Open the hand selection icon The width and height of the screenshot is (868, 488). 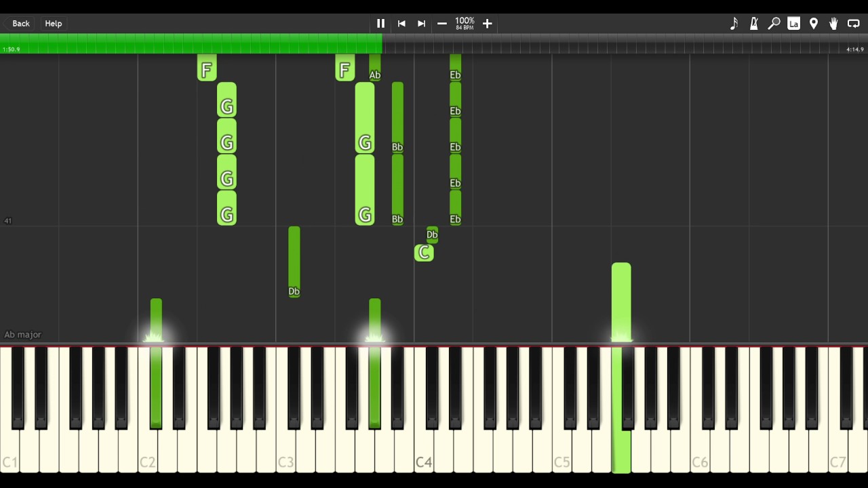pyautogui.click(x=833, y=24)
